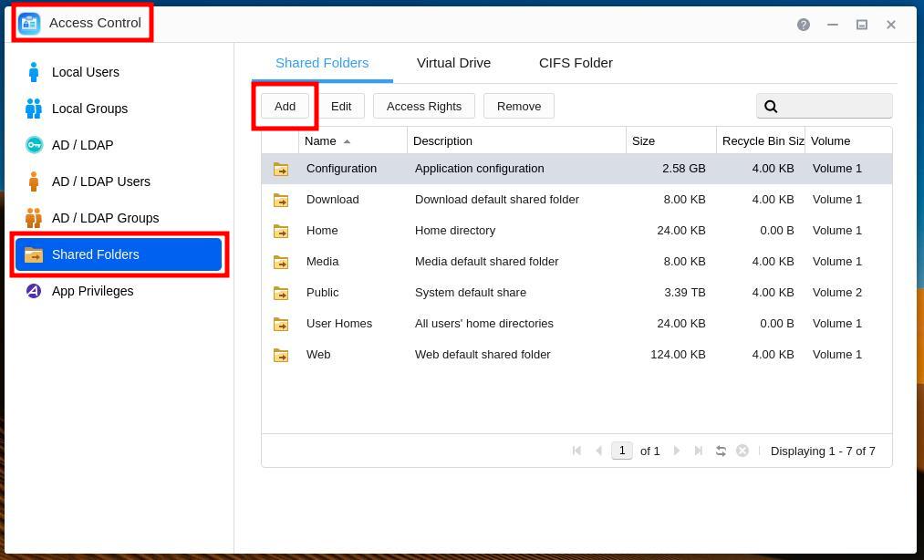Click the Edit button
The height and width of the screenshot is (560, 924).
pyautogui.click(x=341, y=106)
